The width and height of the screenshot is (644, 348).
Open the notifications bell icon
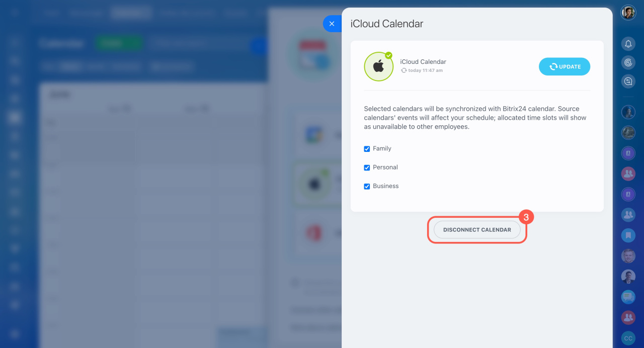628,44
